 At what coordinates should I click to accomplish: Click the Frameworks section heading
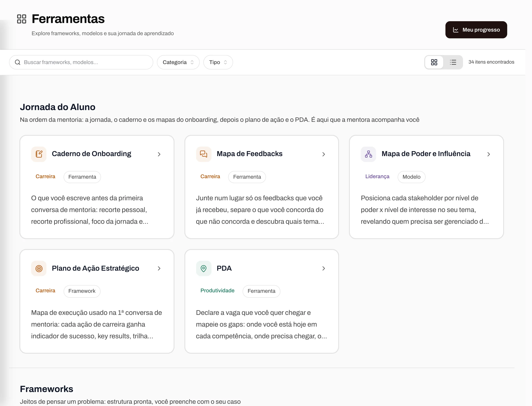(x=46, y=389)
